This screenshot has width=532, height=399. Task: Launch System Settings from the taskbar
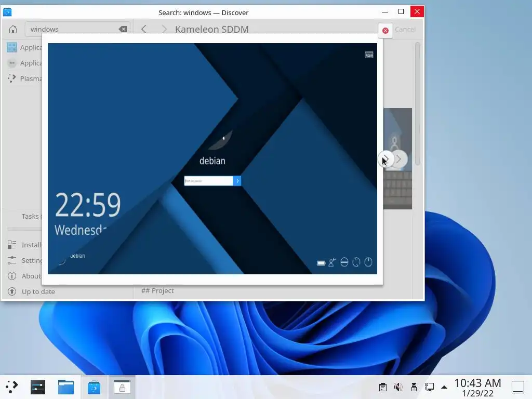tap(38, 387)
